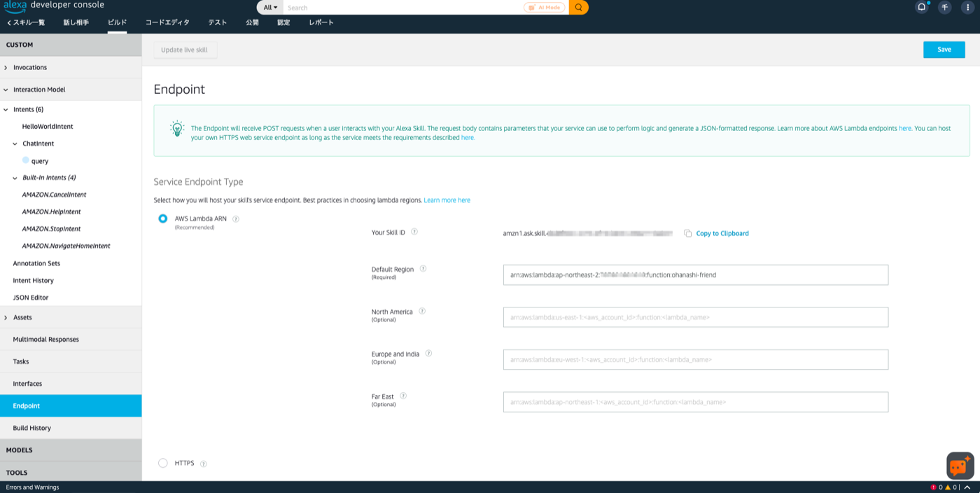This screenshot has width=980, height=493.
Task: Open the All search scope dropdown
Action: (x=270, y=8)
